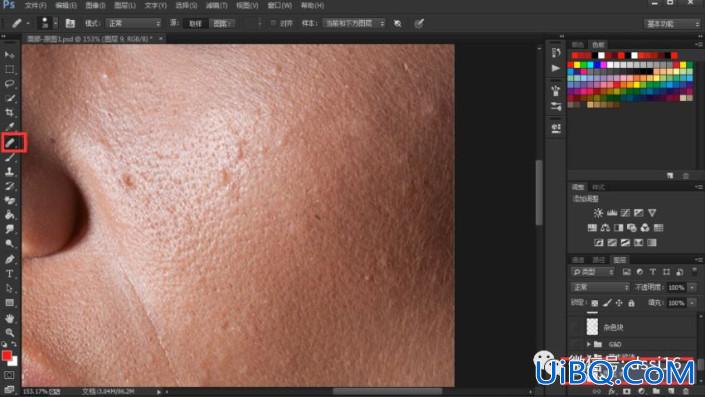The height and width of the screenshot is (397, 705).
Task: Add a Curves adjustment
Action: [x=625, y=213]
